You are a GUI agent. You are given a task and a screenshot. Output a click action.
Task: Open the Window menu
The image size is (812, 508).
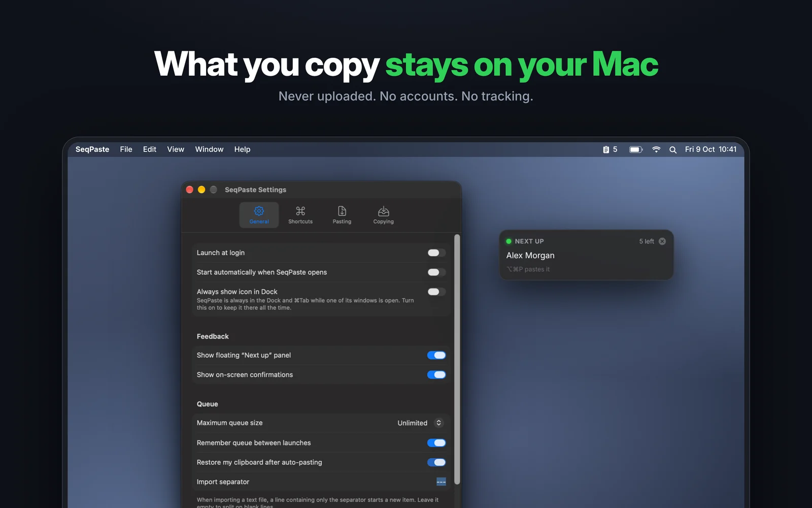tap(209, 149)
